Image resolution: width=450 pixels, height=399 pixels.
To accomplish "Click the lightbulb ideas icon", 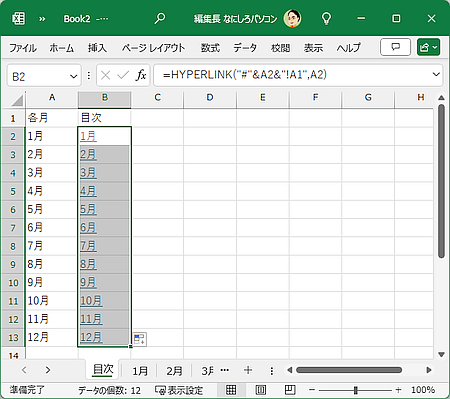I will pos(326,18).
